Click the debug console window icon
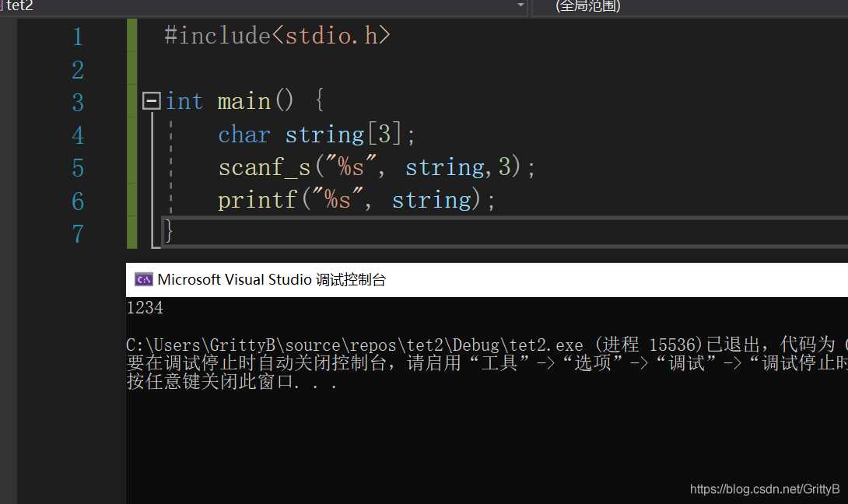Viewport: 848px width, 504px height. (x=144, y=279)
